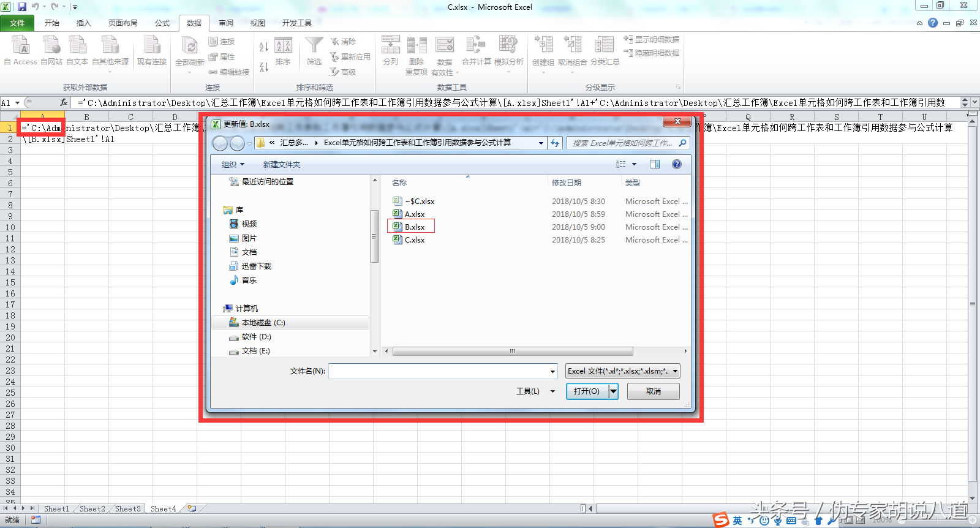
Task: Click the Open (打开) button
Action: 587,391
